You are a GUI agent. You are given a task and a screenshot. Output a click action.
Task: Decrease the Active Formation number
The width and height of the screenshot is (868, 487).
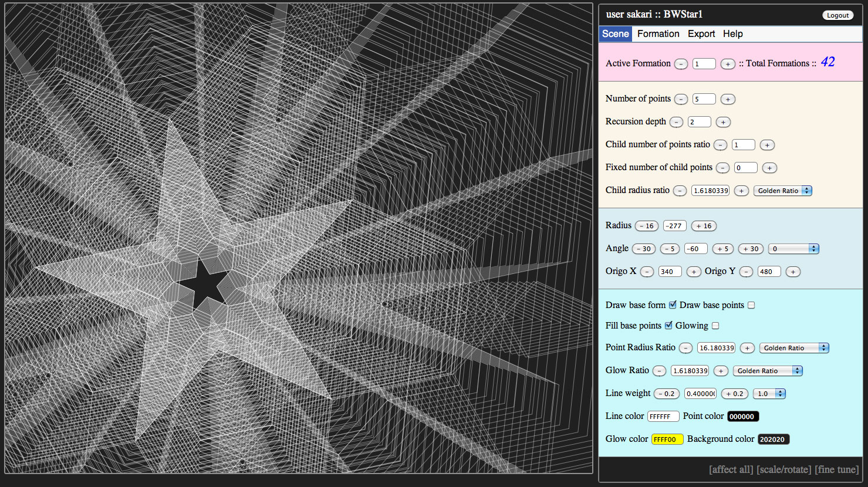click(681, 64)
